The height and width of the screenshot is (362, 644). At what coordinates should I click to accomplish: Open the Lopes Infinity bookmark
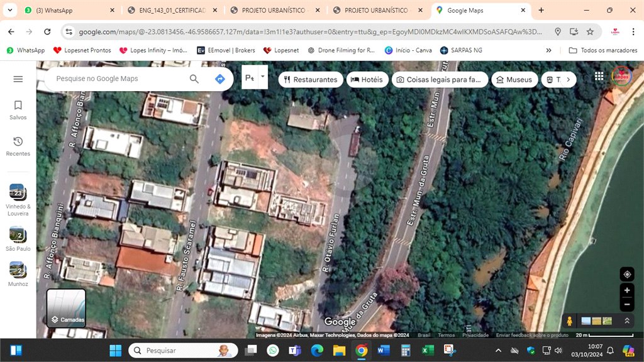(153, 50)
